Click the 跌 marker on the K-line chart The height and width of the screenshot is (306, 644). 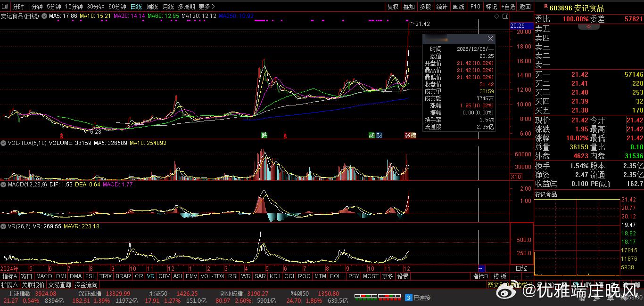tap(264, 136)
